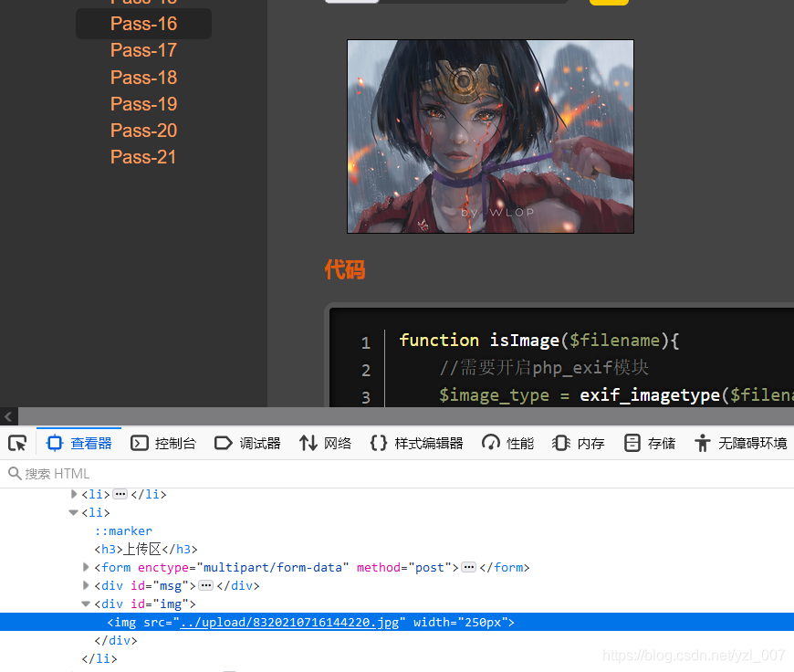794x672 pixels.
Task: Select the closing </div> tag row
Action: click(x=116, y=641)
